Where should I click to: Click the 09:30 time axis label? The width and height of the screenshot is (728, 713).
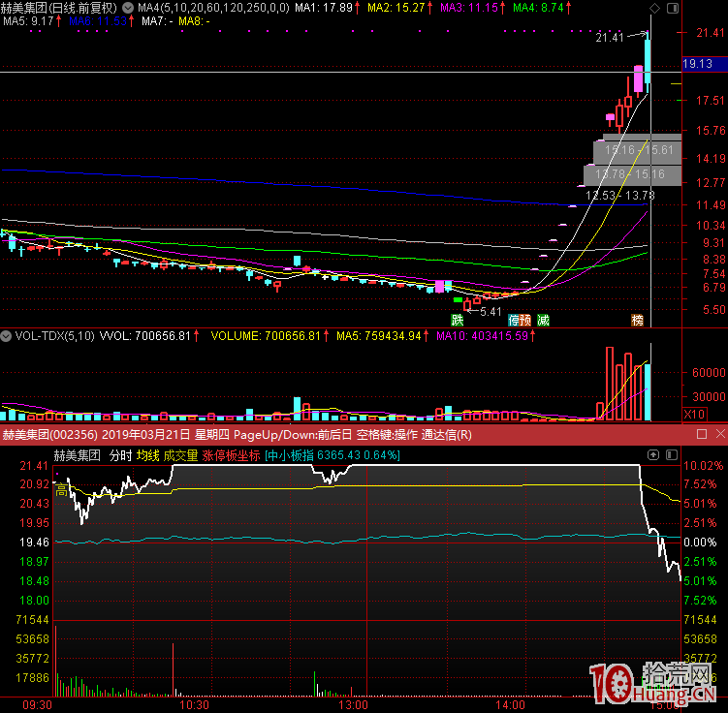pyautogui.click(x=37, y=705)
